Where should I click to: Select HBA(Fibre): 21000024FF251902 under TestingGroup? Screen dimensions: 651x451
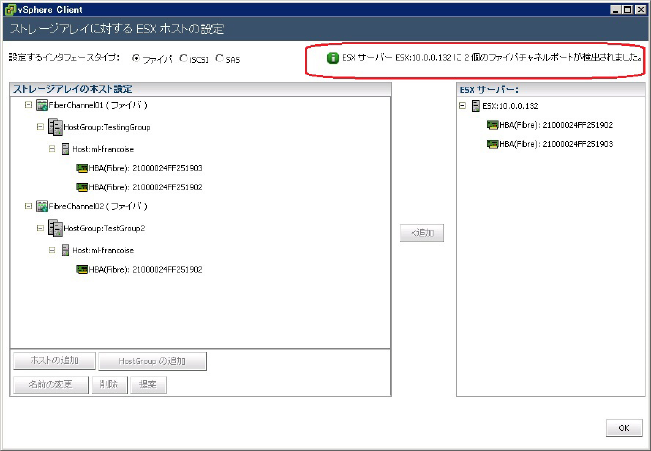(x=145, y=187)
